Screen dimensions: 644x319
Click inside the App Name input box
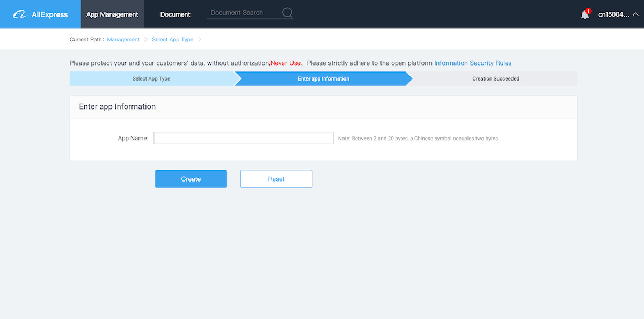[x=243, y=138]
